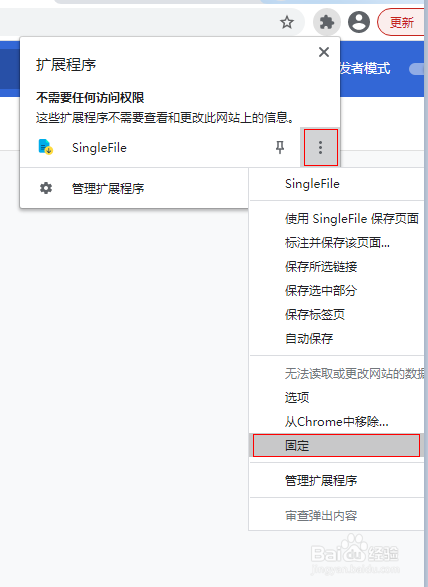Click the red 更新 update button
This screenshot has height=587, width=428.
click(402, 22)
